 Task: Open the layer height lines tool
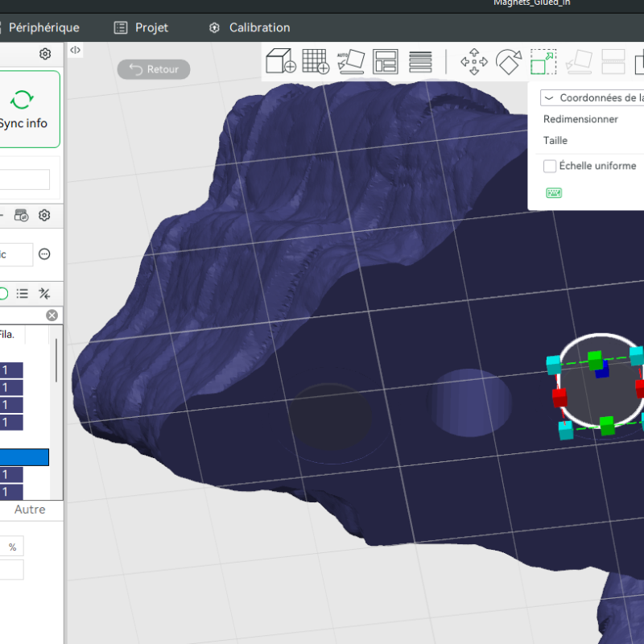pyautogui.click(x=420, y=61)
